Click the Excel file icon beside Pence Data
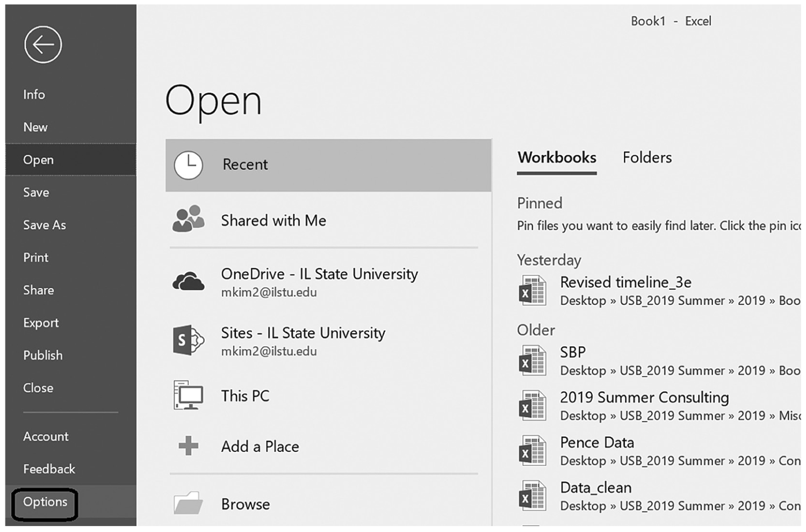Image resolution: width=806 pixels, height=532 pixels. click(x=532, y=451)
